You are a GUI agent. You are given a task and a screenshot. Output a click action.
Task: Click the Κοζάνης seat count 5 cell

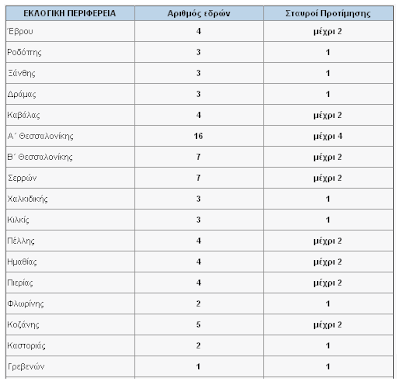click(199, 325)
